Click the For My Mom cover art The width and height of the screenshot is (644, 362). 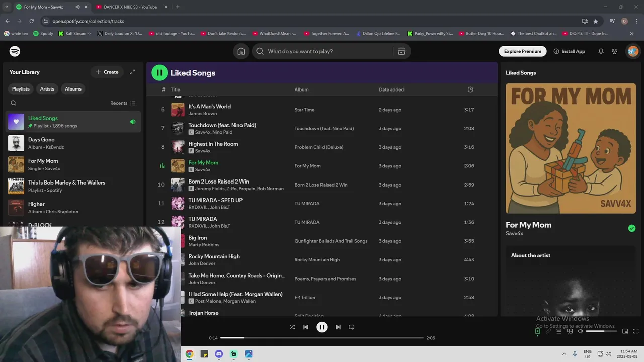click(x=571, y=148)
